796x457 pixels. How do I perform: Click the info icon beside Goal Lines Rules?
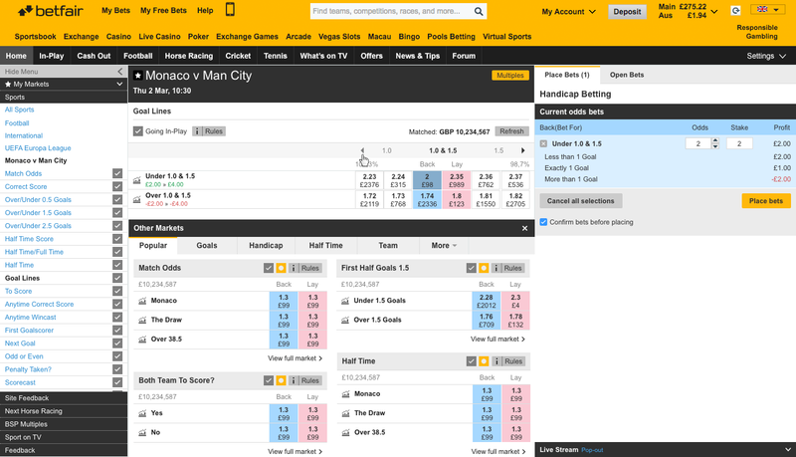point(197,131)
